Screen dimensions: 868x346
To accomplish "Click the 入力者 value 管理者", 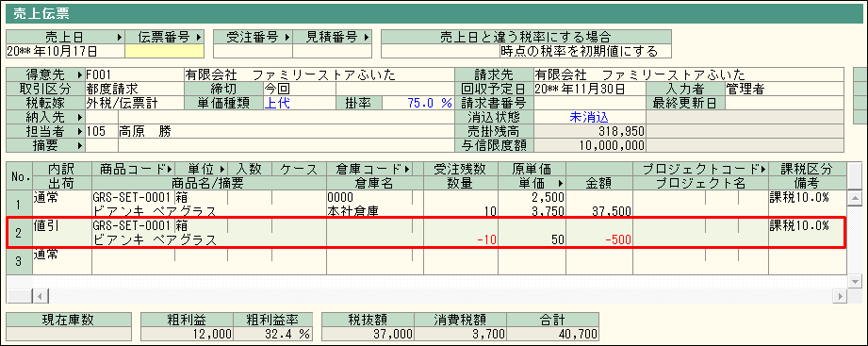I will pos(784,89).
